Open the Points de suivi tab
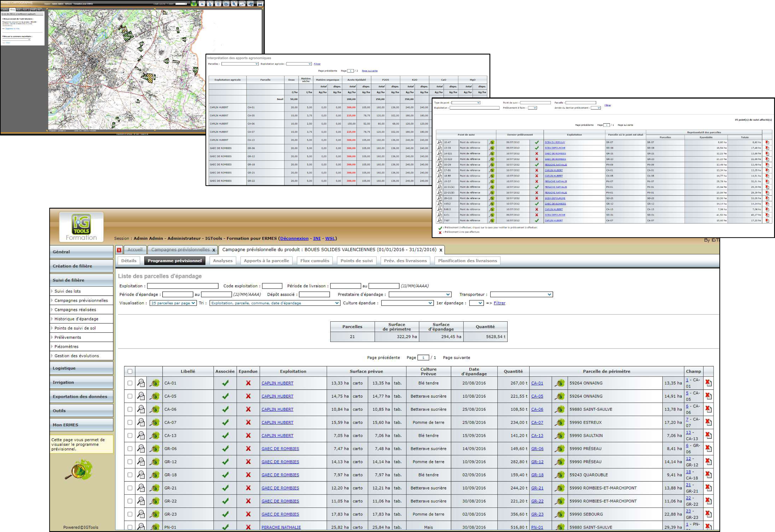 click(356, 261)
